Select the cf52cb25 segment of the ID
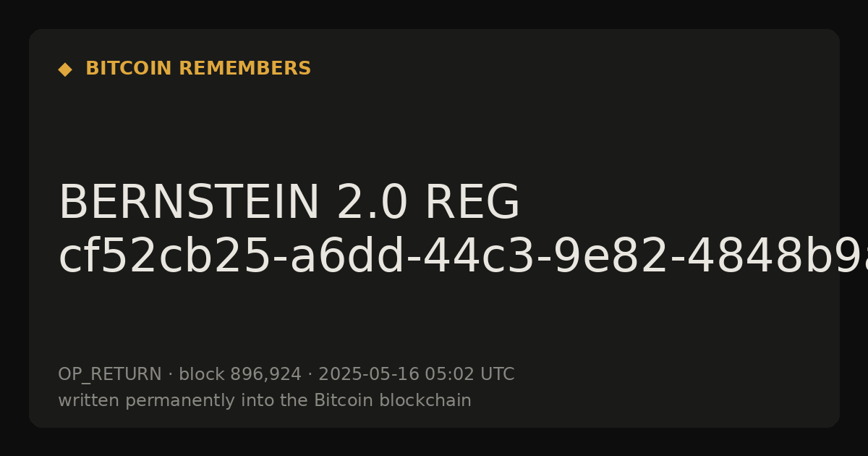868x456 pixels. (163, 257)
